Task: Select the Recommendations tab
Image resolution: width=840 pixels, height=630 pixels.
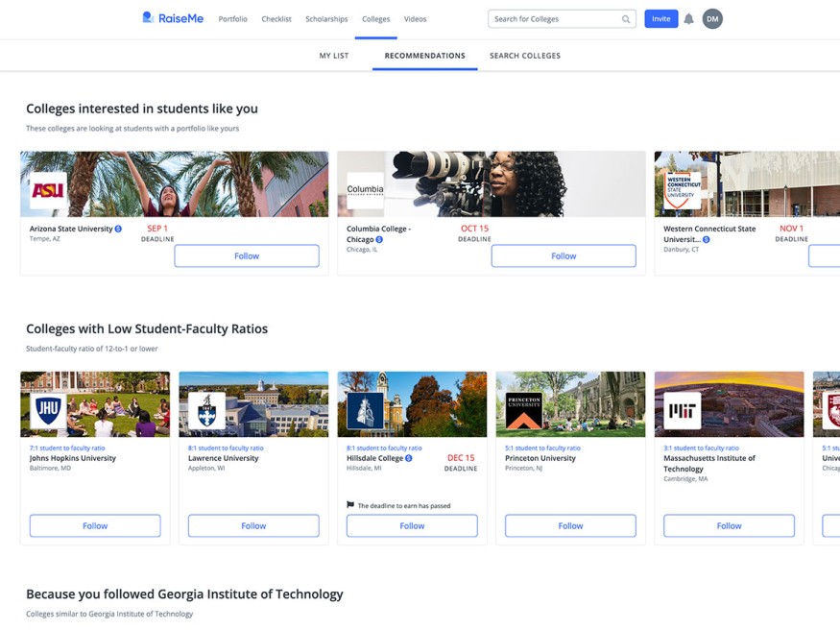Action: tap(425, 56)
